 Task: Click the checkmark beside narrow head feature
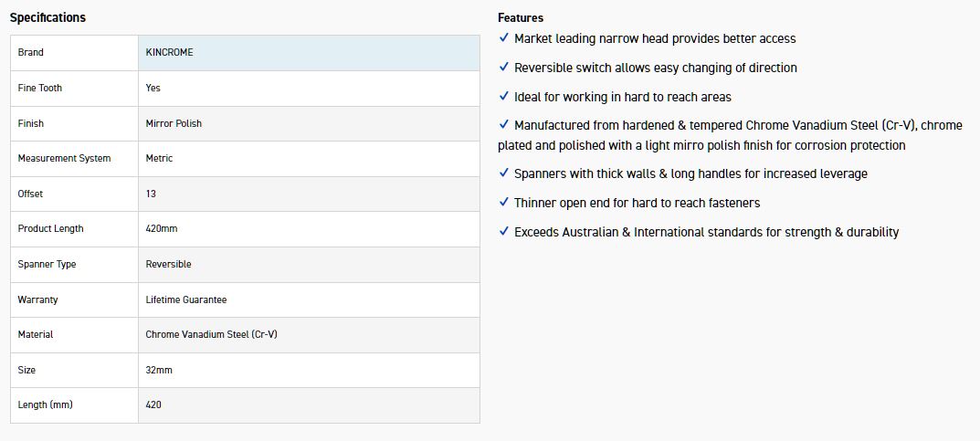pos(504,38)
